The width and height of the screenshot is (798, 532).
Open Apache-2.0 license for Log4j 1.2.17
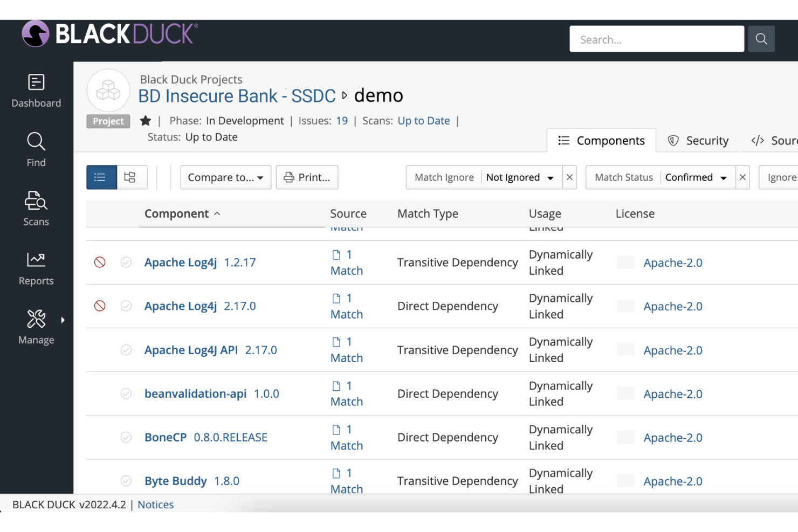pos(673,262)
